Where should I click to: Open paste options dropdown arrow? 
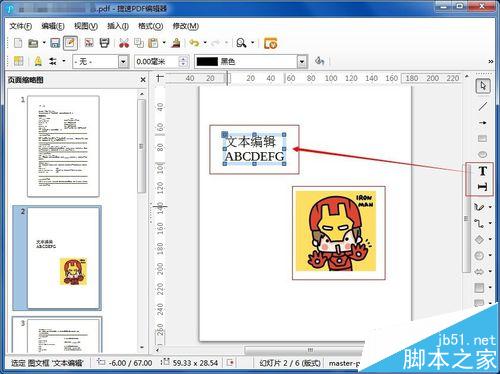click(164, 43)
